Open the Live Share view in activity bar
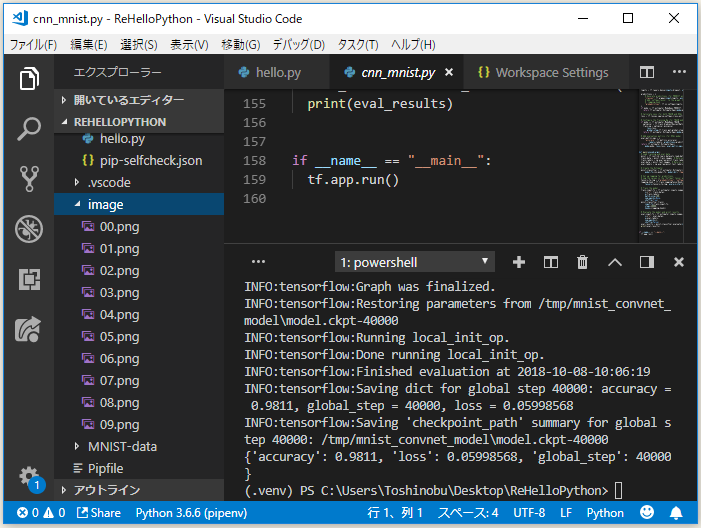Image resolution: width=701 pixels, height=528 pixels. pos(29,330)
